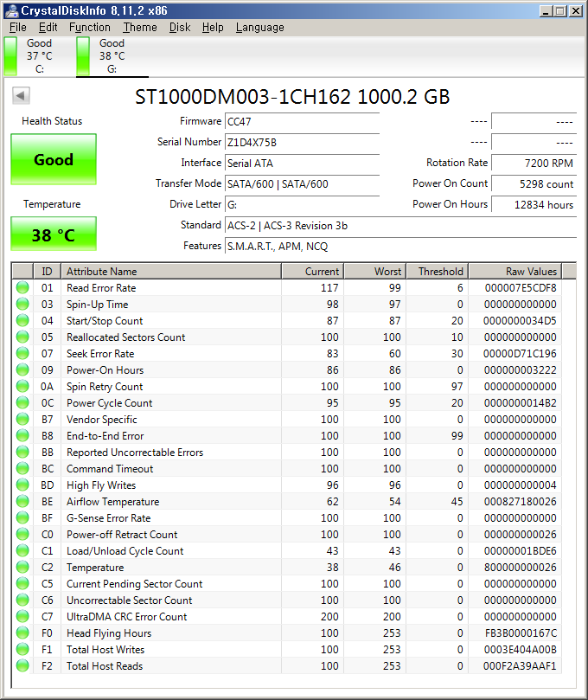Screen dimensions: 588x700
Task: Switch to the G: disk tab
Action: point(112,55)
